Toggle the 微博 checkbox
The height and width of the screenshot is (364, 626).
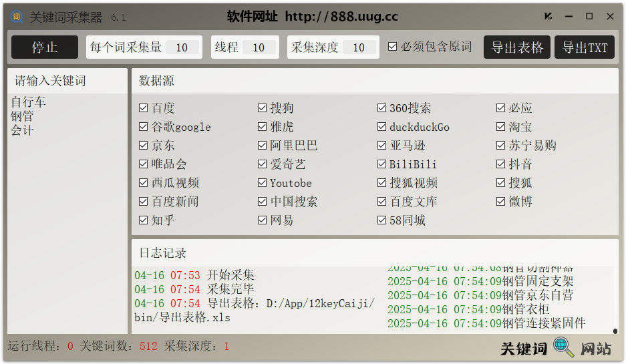pos(500,201)
